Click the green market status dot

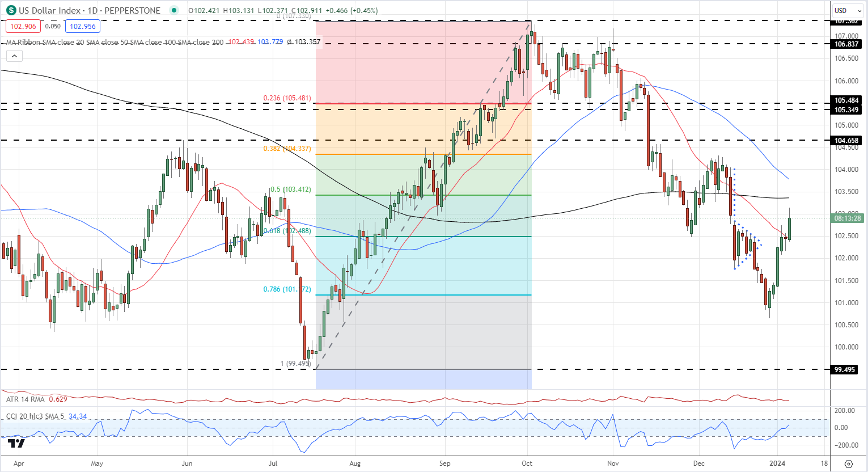[173, 10]
